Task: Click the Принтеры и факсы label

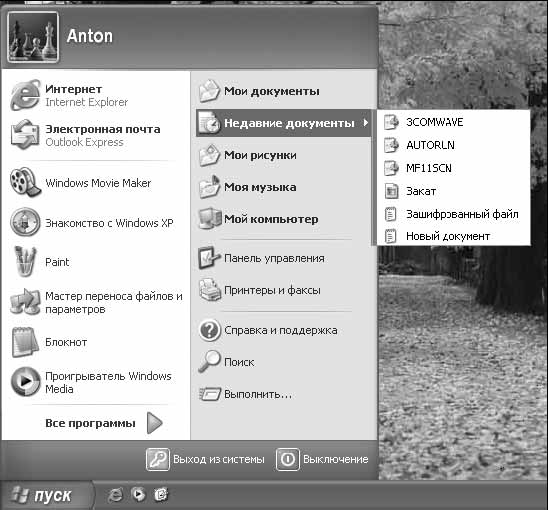Action: (x=272, y=290)
